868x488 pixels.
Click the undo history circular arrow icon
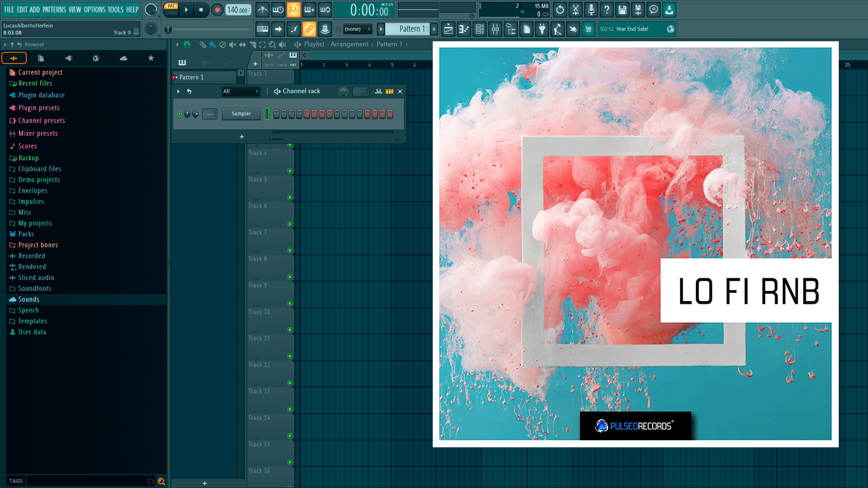[560, 10]
